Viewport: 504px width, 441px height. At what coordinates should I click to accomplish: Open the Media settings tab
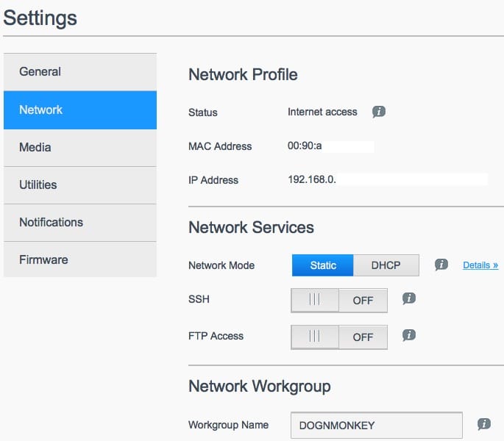click(80, 148)
